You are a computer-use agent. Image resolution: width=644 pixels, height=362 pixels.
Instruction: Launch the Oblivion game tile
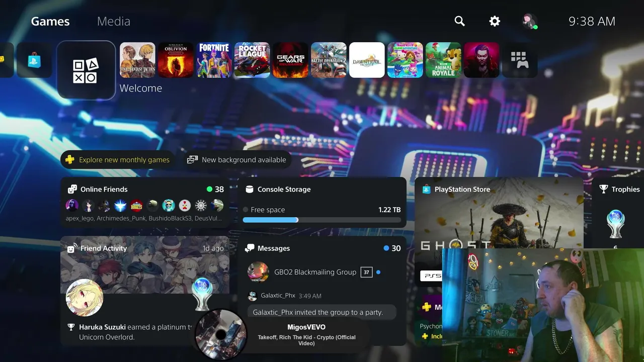[x=176, y=60]
